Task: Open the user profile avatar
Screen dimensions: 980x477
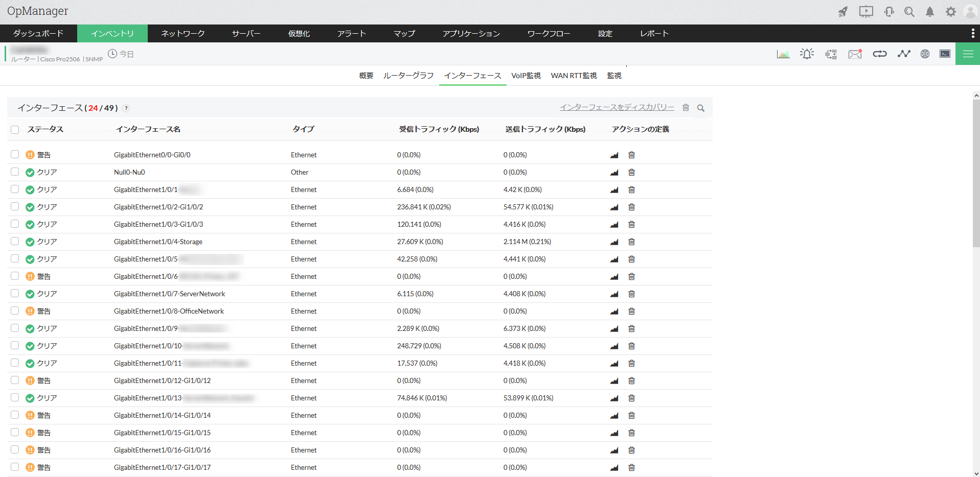Action: point(970,12)
